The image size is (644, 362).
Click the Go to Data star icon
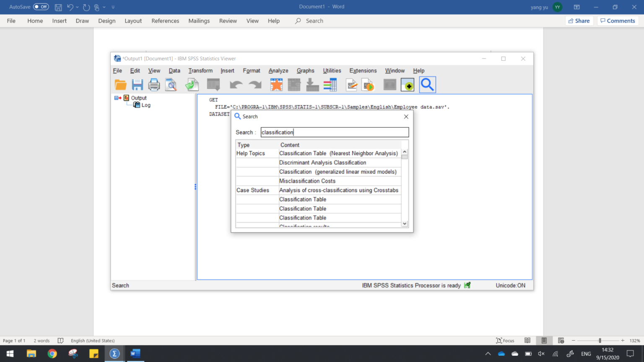(x=276, y=84)
